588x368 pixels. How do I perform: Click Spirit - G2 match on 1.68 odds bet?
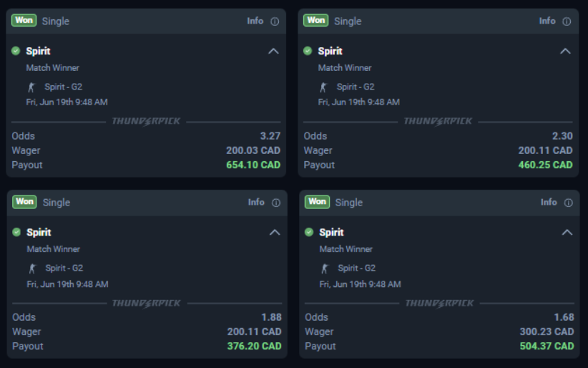357,268
